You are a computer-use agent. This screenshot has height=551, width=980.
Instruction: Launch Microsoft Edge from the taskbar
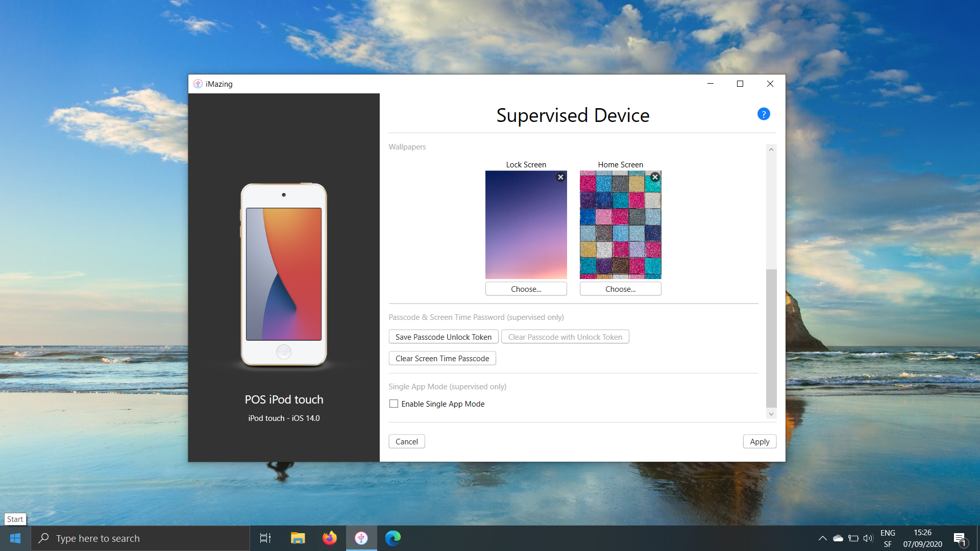[x=393, y=538]
